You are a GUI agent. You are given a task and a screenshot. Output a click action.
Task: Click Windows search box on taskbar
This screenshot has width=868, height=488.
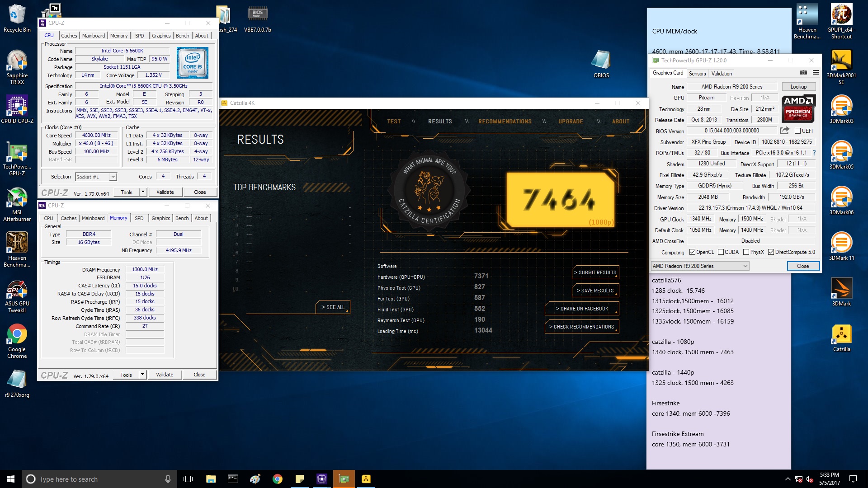click(x=99, y=479)
